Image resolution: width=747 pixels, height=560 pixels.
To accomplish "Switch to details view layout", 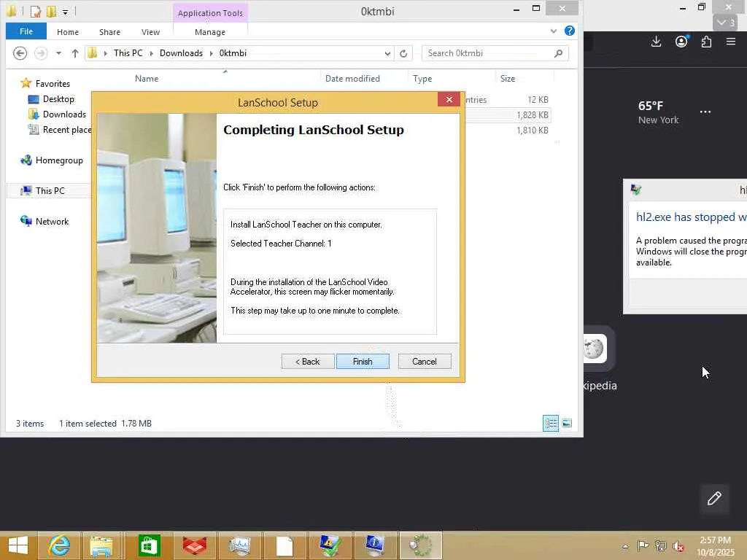I will point(551,423).
